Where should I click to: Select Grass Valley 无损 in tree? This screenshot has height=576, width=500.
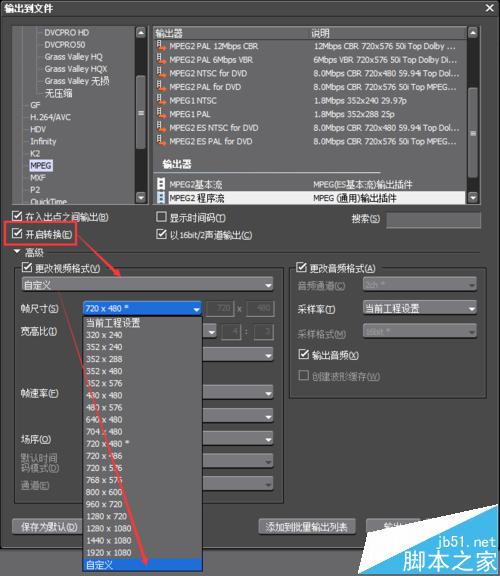[x=76, y=81]
